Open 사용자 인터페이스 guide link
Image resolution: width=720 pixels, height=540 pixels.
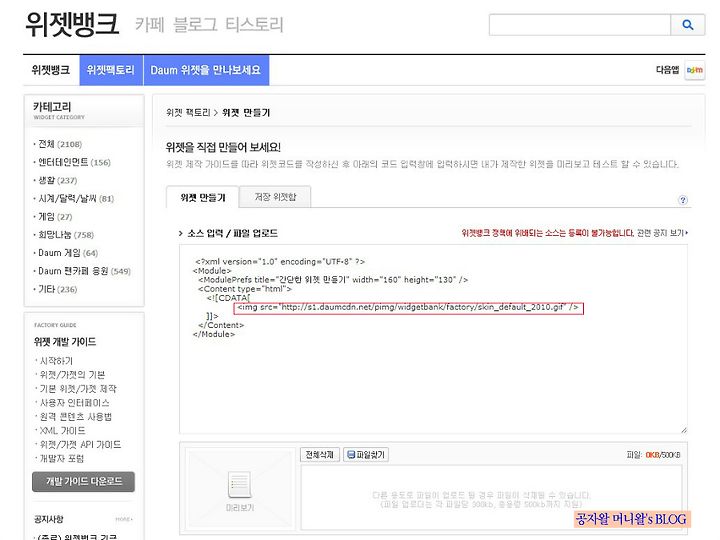(74, 403)
